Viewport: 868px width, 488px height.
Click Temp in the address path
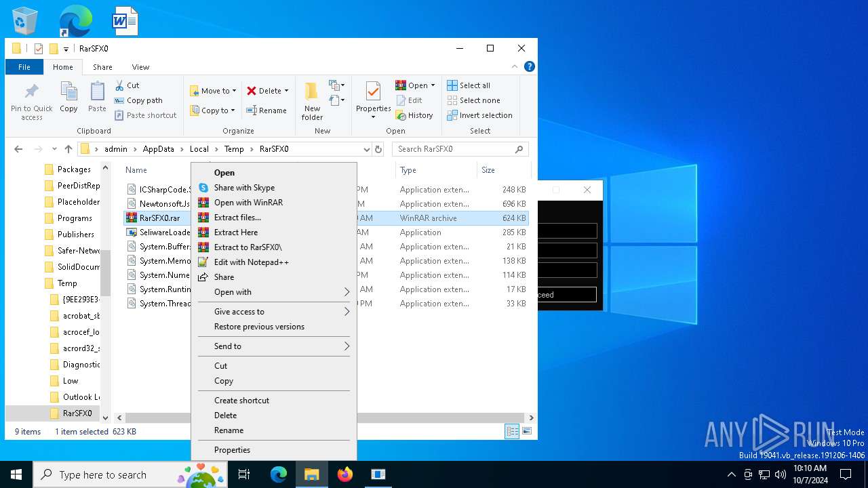(234, 149)
